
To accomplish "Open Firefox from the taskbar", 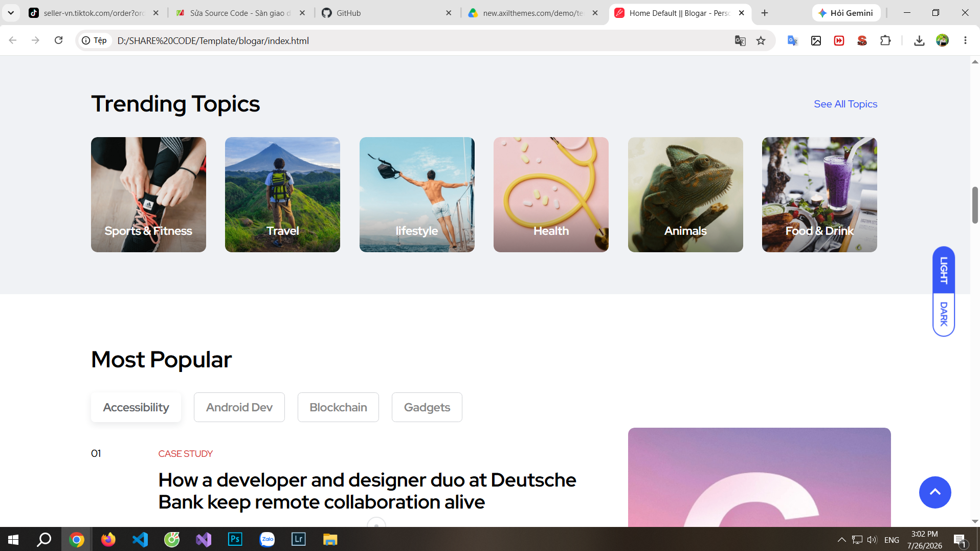I will pyautogui.click(x=108, y=539).
